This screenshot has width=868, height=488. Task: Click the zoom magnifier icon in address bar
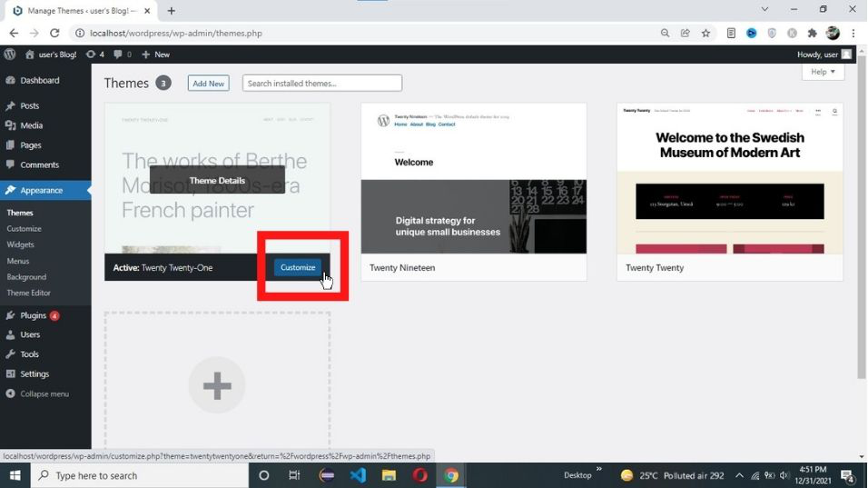point(665,34)
